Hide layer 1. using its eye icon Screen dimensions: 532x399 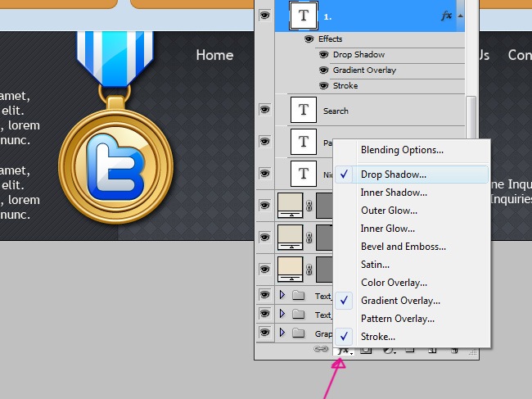coord(264,16)
